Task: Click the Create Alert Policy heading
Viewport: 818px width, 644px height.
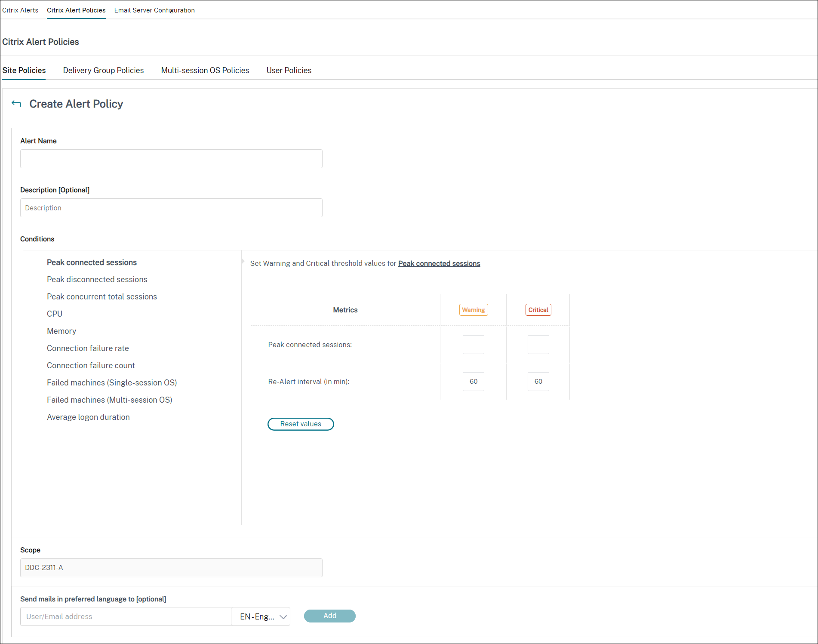Action: pyautogui.click(x=76, y=104)
